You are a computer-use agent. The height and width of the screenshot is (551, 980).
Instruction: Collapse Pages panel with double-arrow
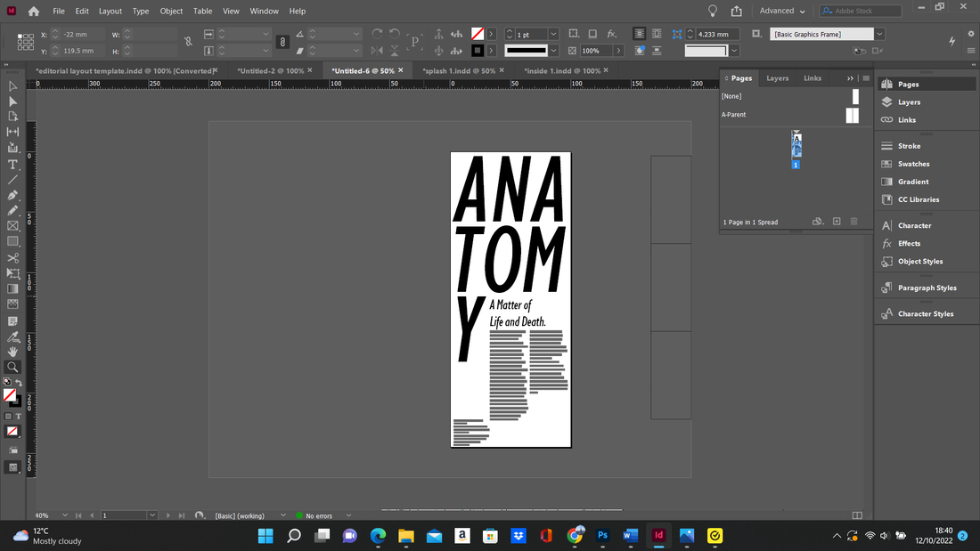(x=850, y=78)
